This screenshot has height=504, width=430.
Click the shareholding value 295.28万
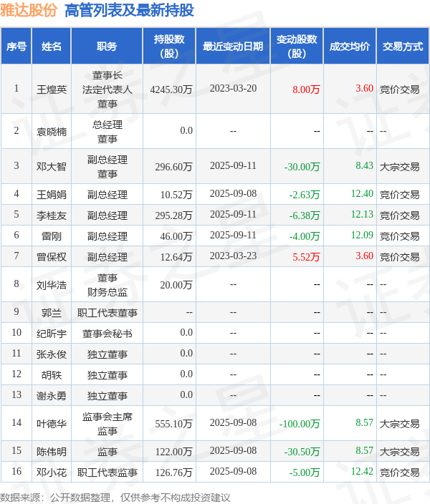click(x=174, y=215)
